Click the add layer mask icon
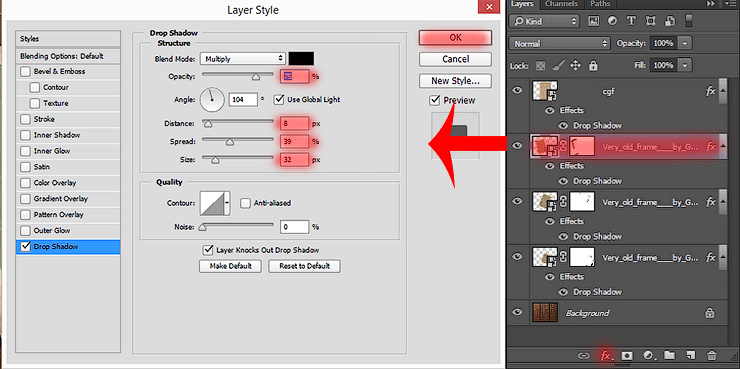Image resolution: width=740 pixels, height=369 pixels. [x=627, y=355]
